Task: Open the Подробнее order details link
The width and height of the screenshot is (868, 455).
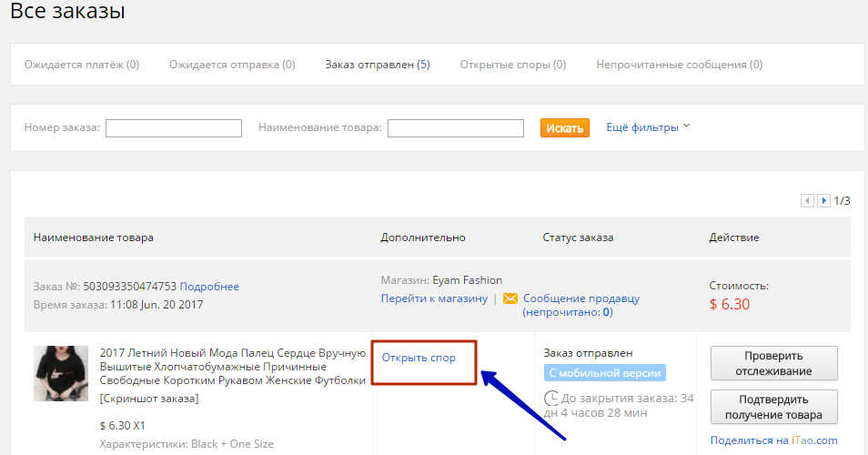Action: coord(209,287)
